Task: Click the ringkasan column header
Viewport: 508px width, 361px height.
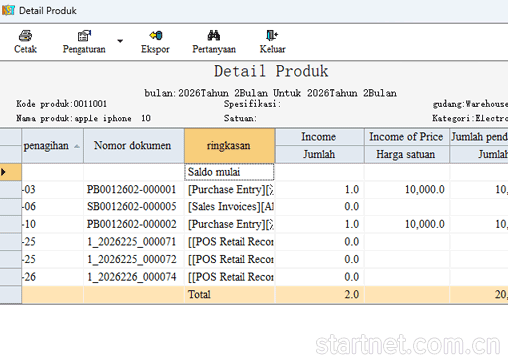Action: click(x=229, y=146)
